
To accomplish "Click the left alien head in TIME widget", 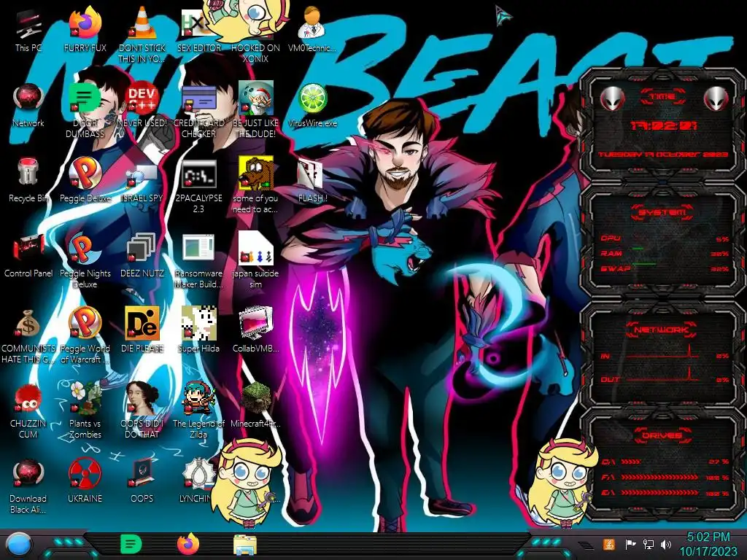I will 612,99.
